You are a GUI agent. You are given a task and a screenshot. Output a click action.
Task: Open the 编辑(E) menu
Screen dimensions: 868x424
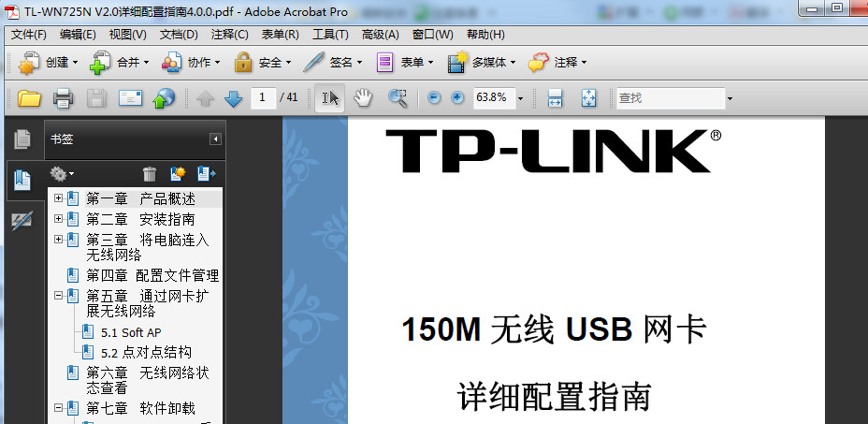pos(78,35)
